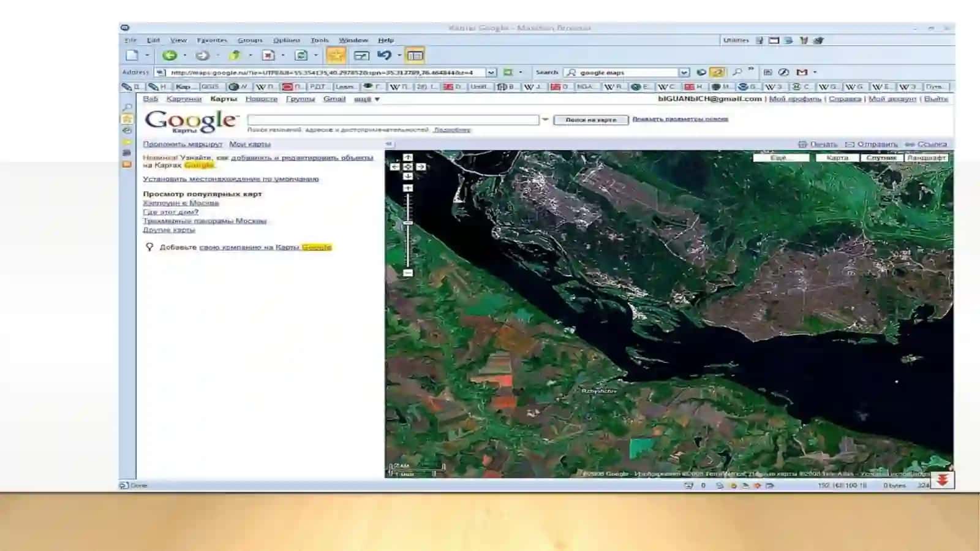Click the compass icon left of Gmail icon
The height and width of the screenshot is (551, 980).
click(x=783, y=72)
